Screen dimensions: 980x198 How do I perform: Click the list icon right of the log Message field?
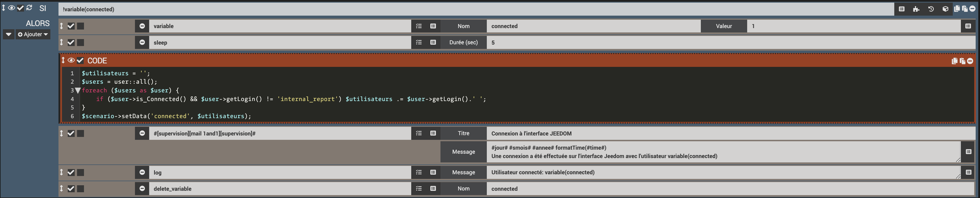click(968, 172)
